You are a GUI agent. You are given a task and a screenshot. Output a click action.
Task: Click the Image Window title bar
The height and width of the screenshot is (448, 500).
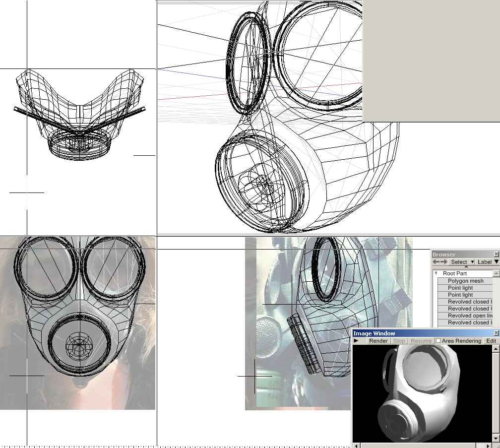423,333
